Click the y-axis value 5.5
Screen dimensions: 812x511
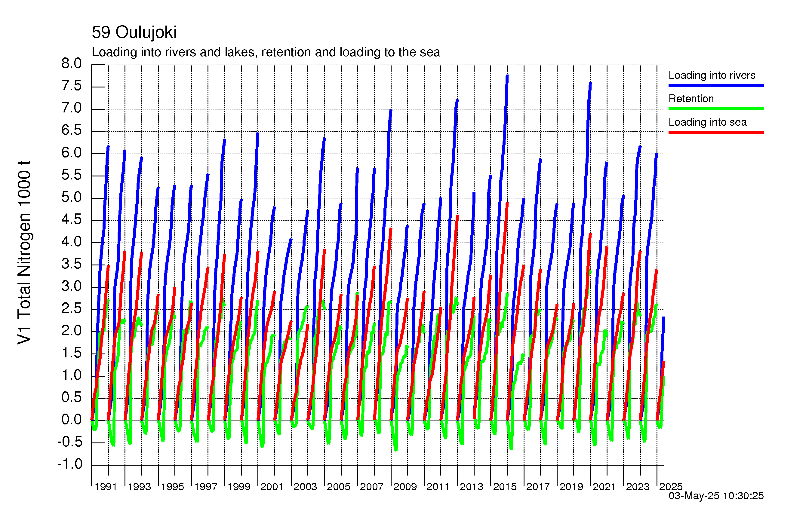[x=72, y=175]
